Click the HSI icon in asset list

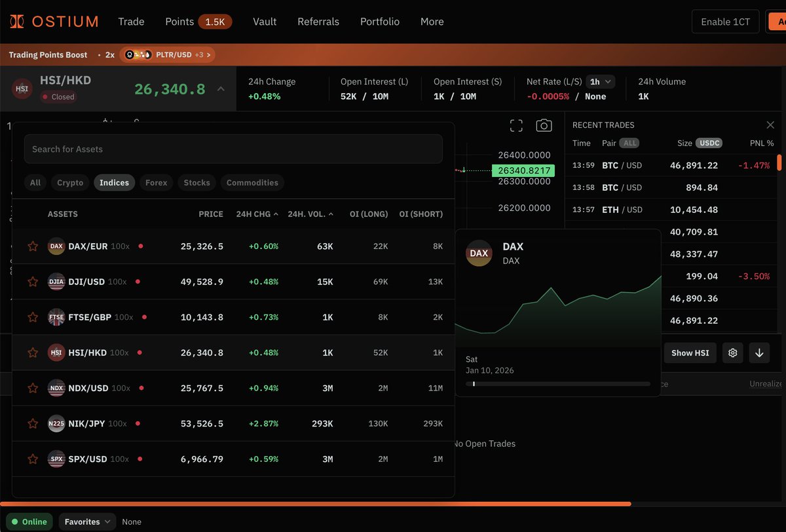56,352
